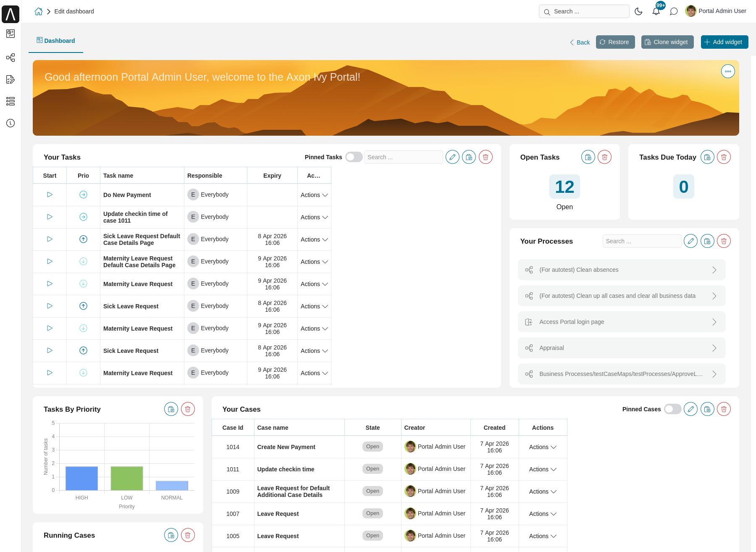Screen dimensions: 756x552
Task: Go to home via breadcrumb house icon
Action: click(x=38, y=11)
